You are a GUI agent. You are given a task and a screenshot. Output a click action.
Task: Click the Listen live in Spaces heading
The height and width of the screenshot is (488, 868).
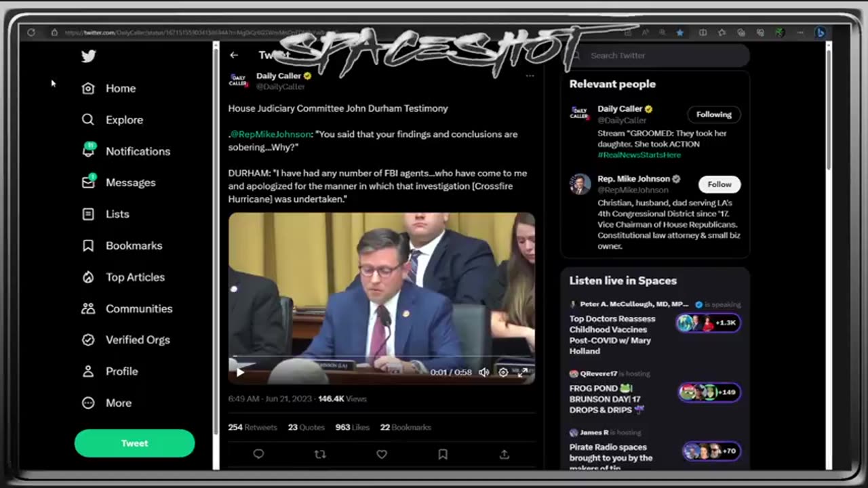[x=623, y=281]
